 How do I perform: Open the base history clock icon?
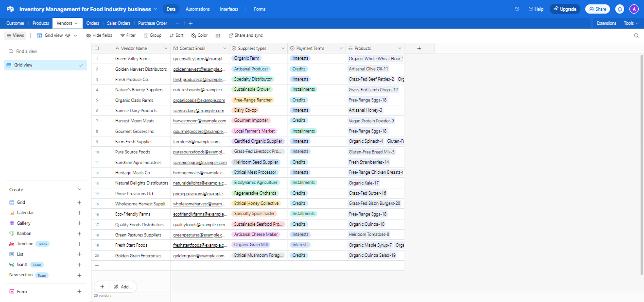517,9
